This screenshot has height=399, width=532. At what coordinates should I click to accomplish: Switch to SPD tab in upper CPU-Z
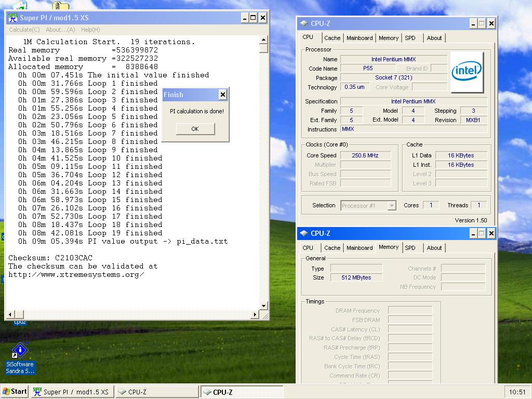410,38
